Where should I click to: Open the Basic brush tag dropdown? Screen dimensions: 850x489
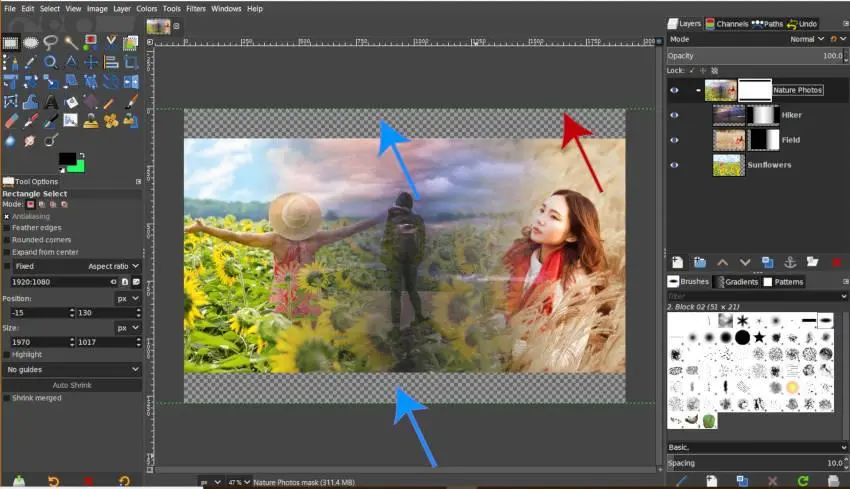[757, 447]
